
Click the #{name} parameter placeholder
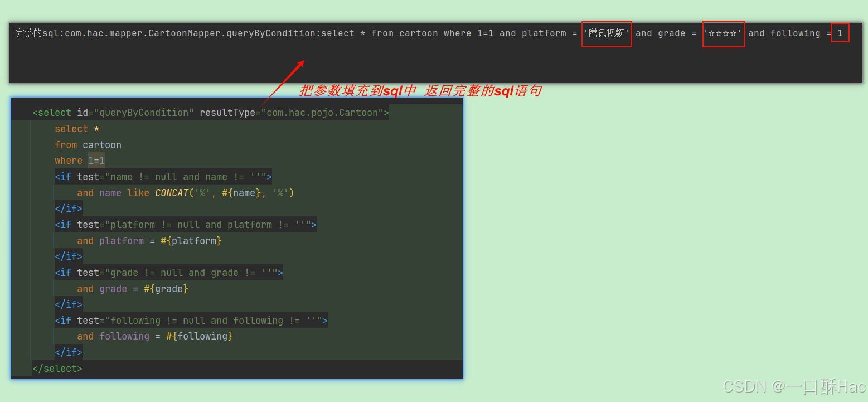[x=241, y=193]
